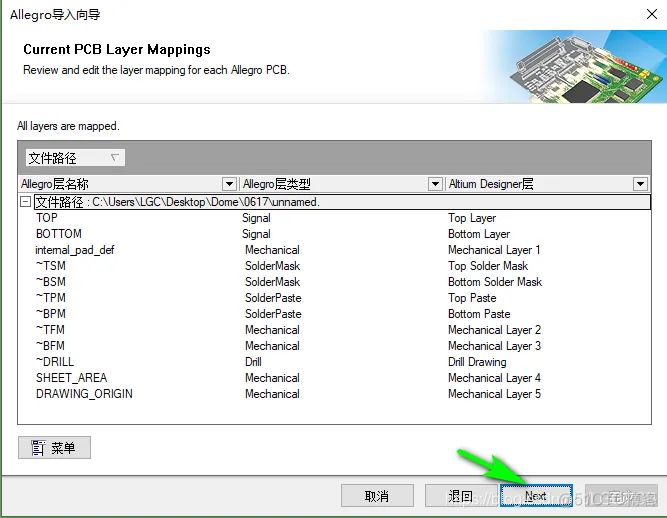Click the 取消 cancel button
The width and height of the screenshot is (667, 518).
coord(377,496)
